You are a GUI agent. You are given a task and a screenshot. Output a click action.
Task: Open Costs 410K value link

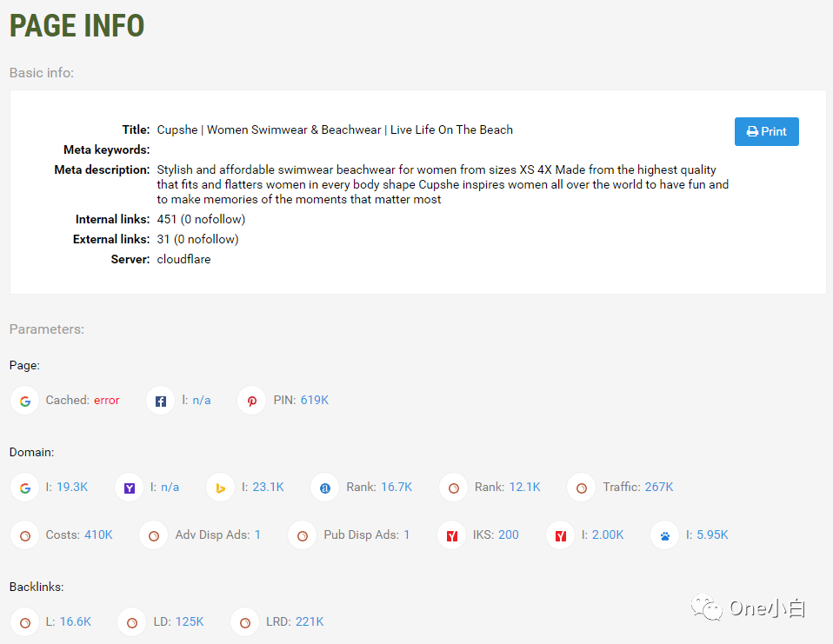(98, 534)
